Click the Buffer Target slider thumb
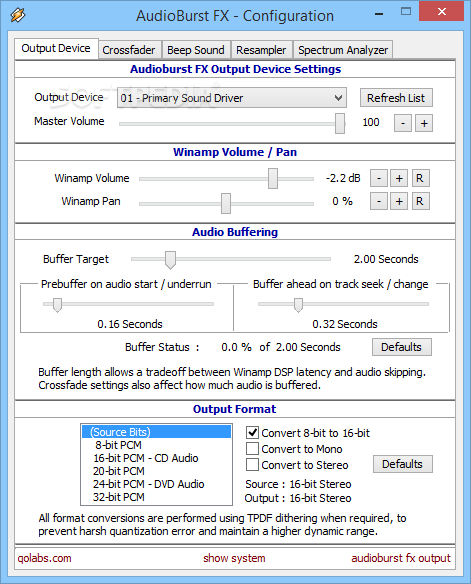 (171, 260)
